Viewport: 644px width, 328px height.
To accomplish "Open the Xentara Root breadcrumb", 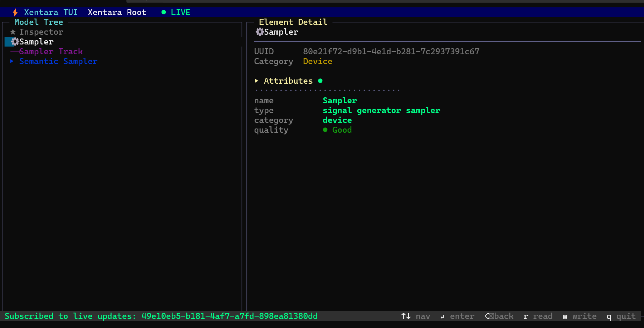I will (x=117, y=12).
